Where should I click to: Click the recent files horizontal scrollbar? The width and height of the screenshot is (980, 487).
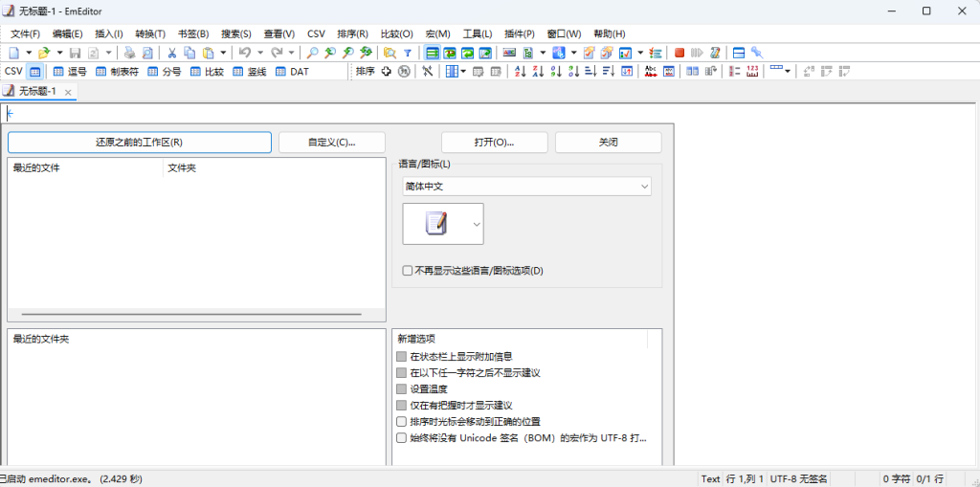coord(191,315)
